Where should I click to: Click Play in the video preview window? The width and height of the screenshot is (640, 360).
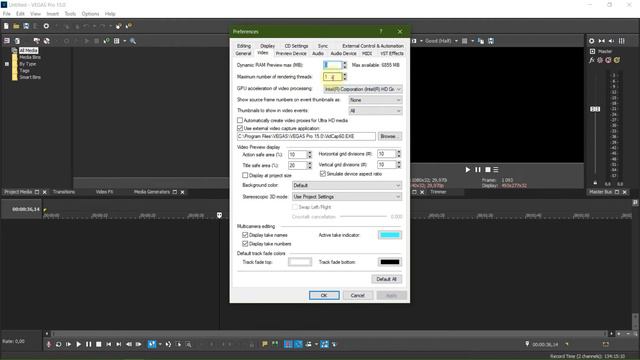point(468,169)
